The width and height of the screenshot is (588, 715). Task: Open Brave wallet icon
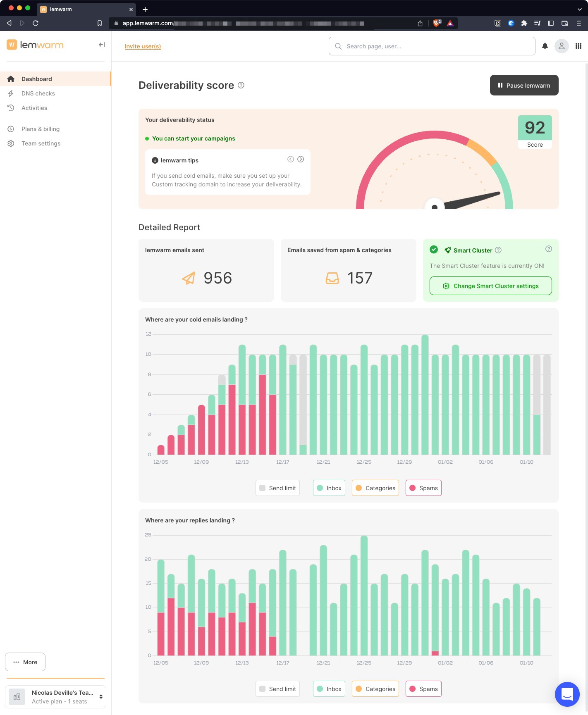565,23
